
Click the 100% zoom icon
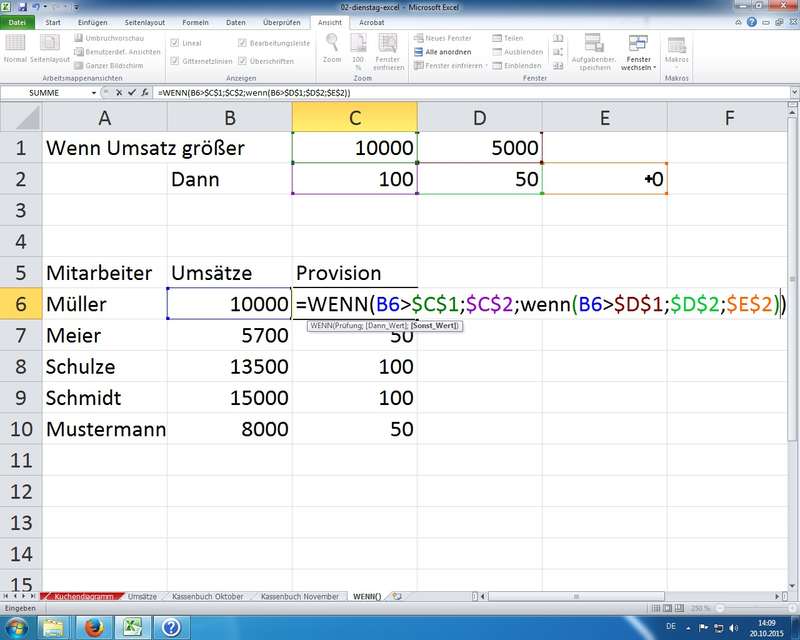(359, 43)
